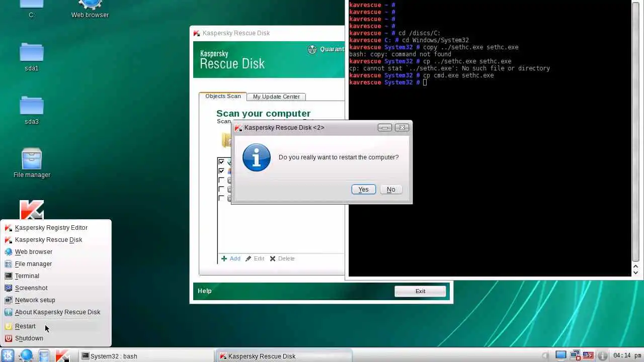Open the File manager desktop icon
The image size is (644, 362).
coord(32,163)
